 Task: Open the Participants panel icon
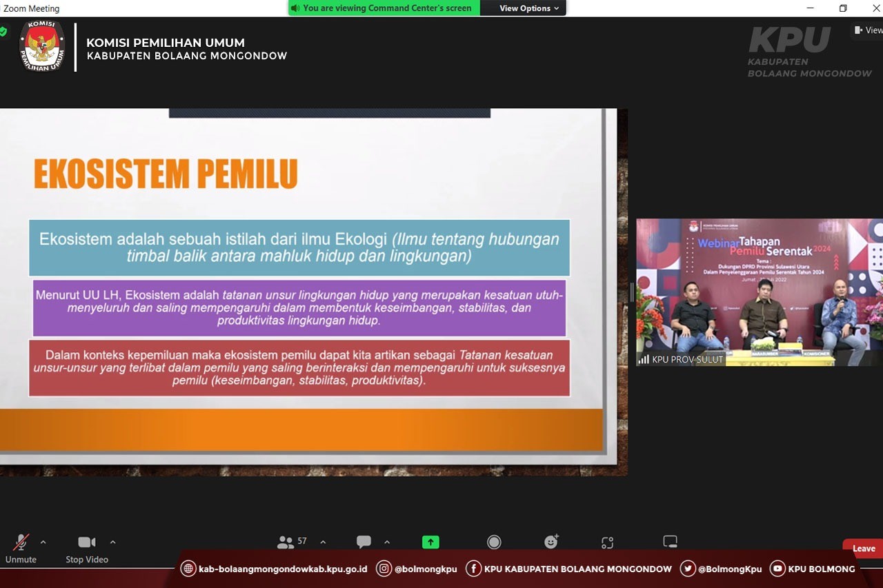pos(285,543)
